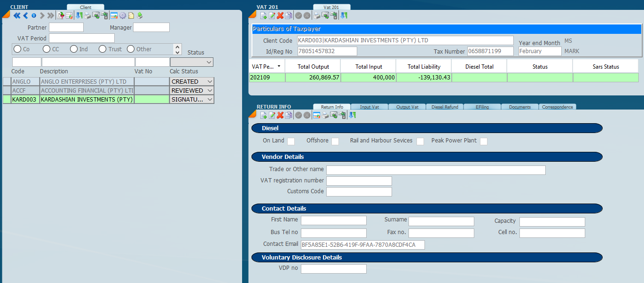Click the Trade or Other name field

[436, 170]
